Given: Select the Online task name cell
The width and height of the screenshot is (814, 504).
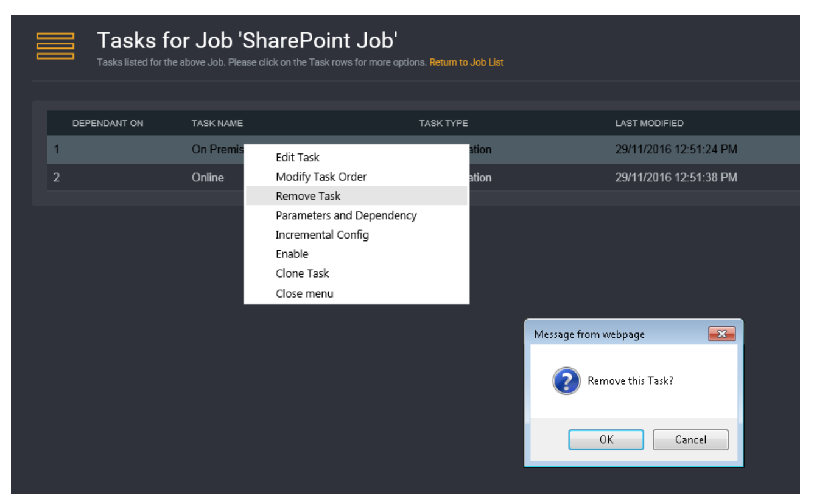Looking at the screenshot, I should point(208,178).
